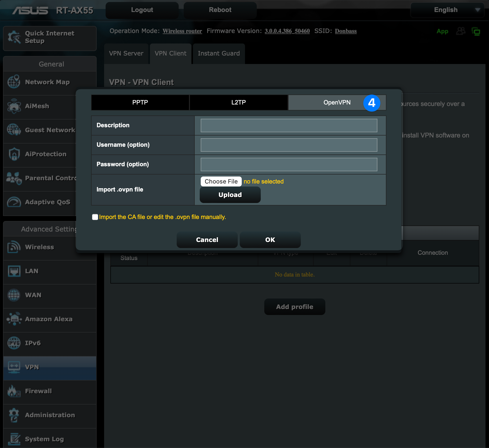Click the Network Map globe icon
This screenshot has height=448, width=489.
[14, 82]
